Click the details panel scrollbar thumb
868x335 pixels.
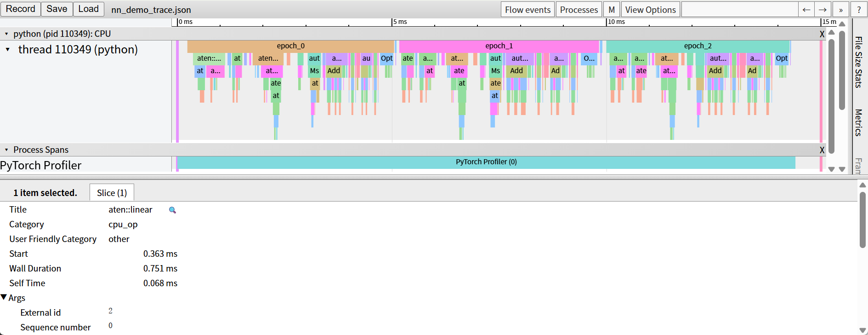862,220
